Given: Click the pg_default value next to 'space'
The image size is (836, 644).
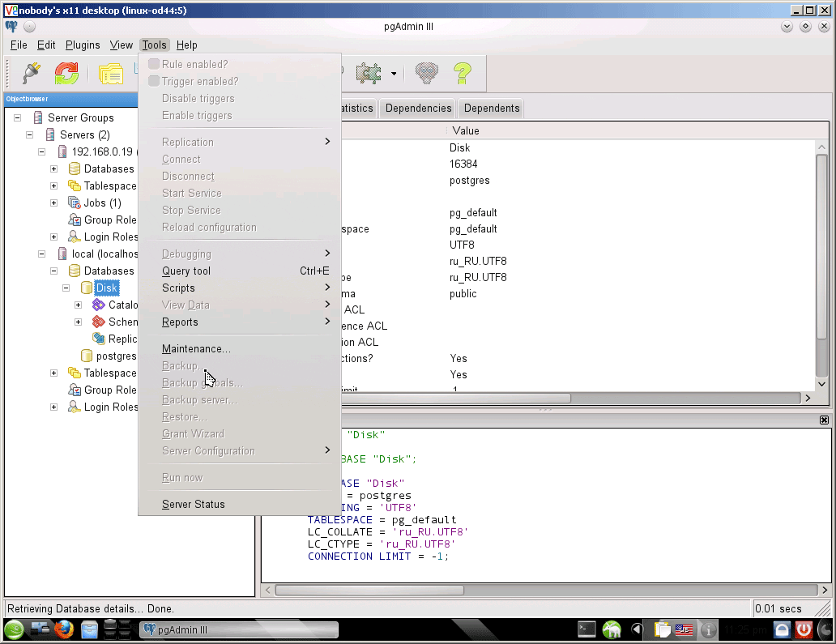Looking at the screenshot, I should 473,228.
